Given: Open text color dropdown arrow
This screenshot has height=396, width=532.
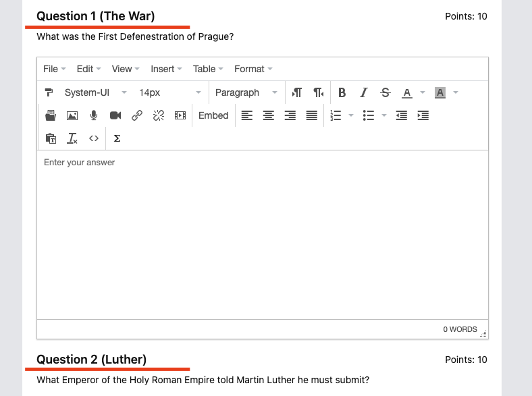Looking at the screenshot, I should [x=423, y=92].
